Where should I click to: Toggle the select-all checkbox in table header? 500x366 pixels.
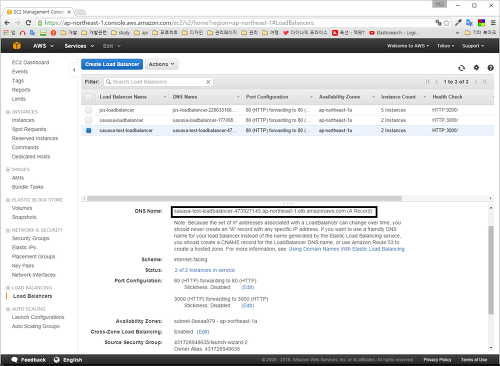pyautogui.click(x=88, y=97)
